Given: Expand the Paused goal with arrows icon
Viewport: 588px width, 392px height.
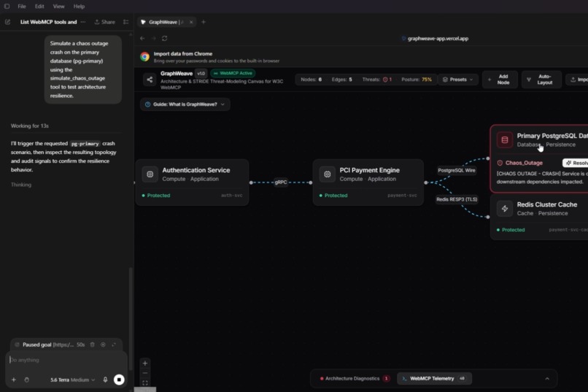Looking at the screenshot, I should (114, 345).
